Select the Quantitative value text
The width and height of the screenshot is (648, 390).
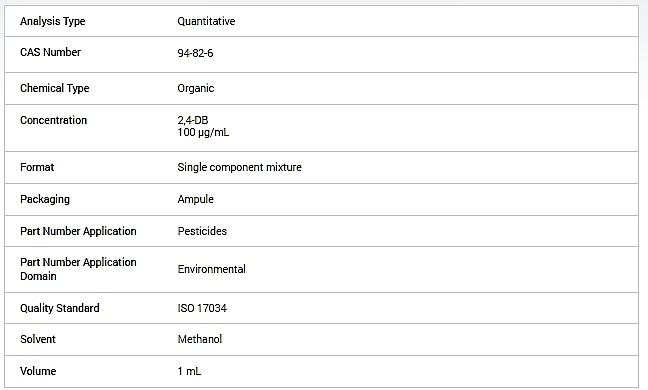point(206,21)
